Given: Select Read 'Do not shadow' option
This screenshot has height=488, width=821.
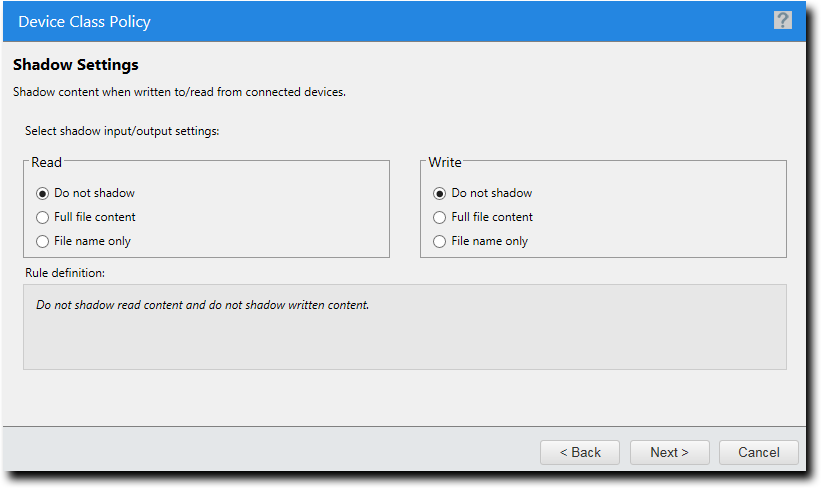Looking at the screenshot, I should pos(42,193).
